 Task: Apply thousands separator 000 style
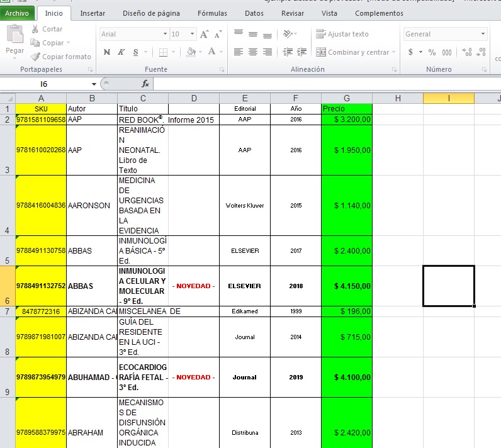coord(447,52)
